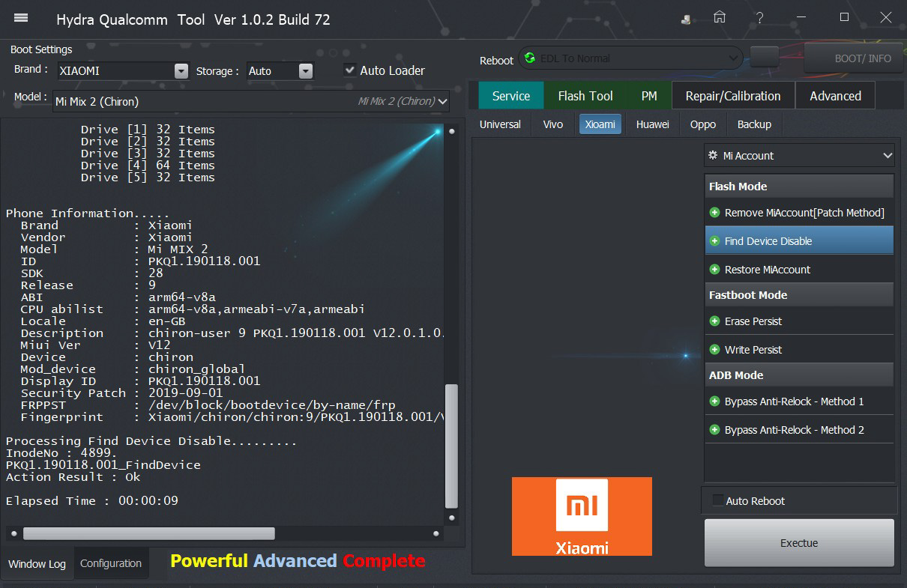This screenshot has width=907, height=588.
Task: Select Bypass Anti-Relock - Method 1
Action: click(x=794, y=401)
